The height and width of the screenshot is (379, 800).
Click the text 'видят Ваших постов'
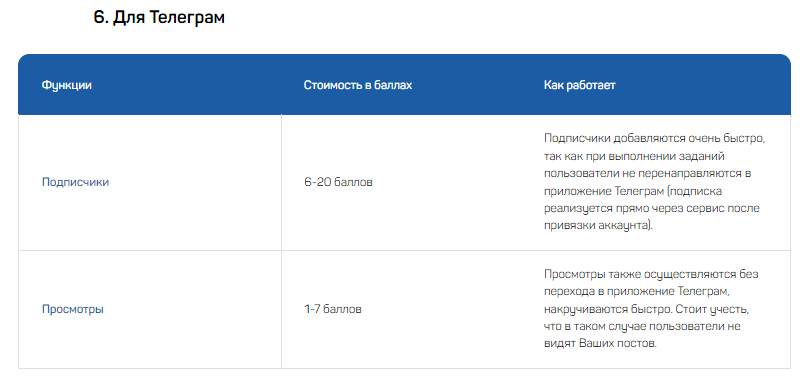(598, 344)
